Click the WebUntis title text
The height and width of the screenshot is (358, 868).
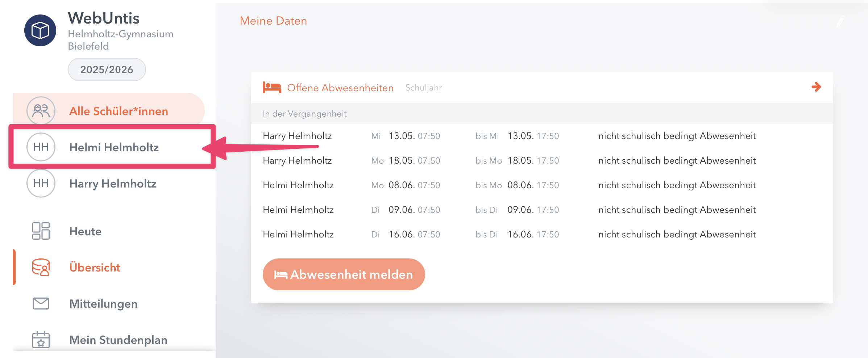pos(104,18)
